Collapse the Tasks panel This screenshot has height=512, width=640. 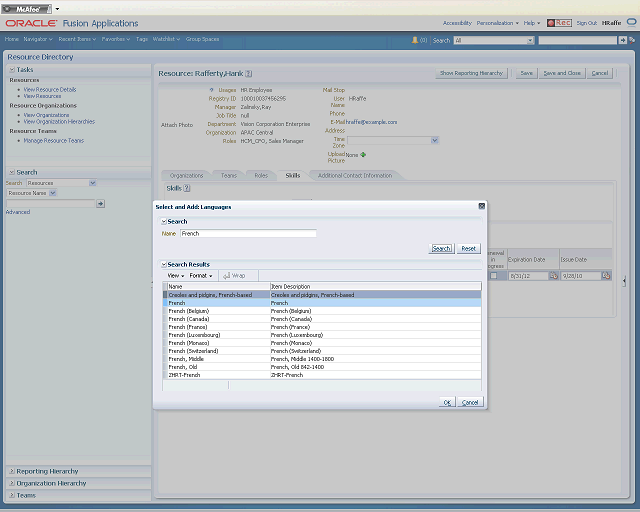(x=12, y=70)
